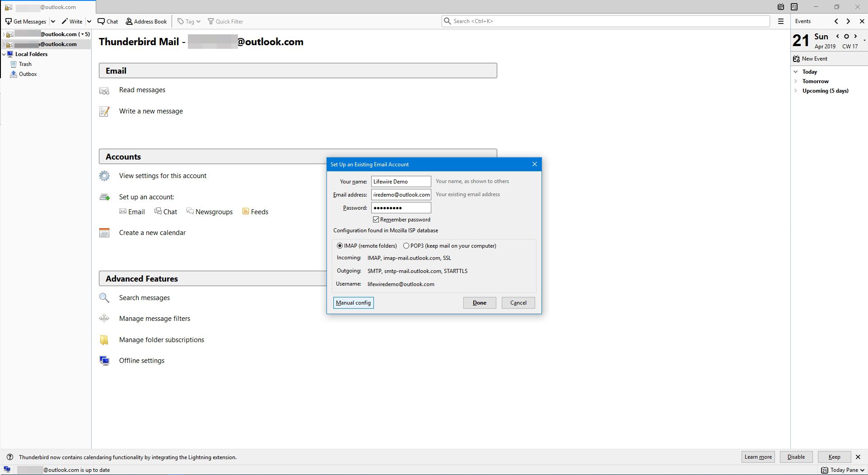Click the Get Messages toolbar button
The image size is (868, 475).
pyautogui.click(x=26, y=21)
